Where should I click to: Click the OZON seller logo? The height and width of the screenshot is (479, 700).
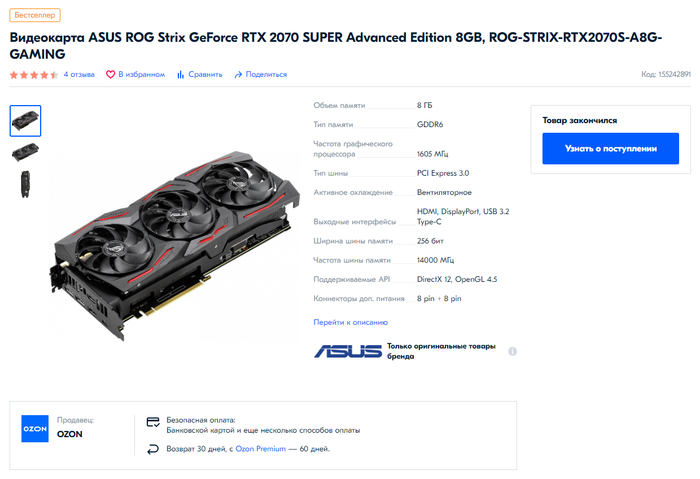35,429
